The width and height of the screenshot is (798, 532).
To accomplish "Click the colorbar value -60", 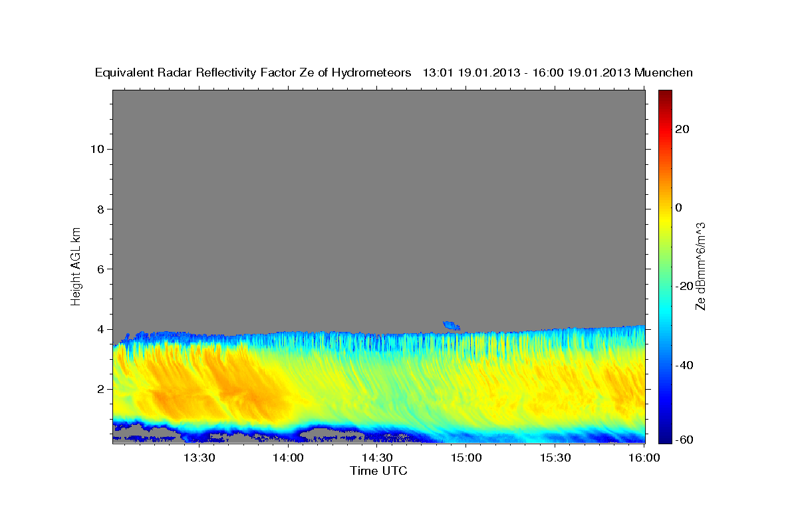I will [x=684, y=439].
